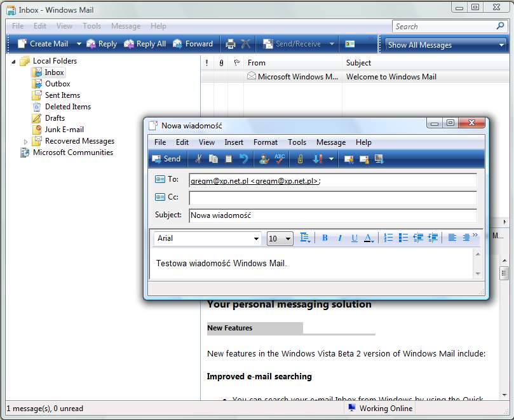
Task: Open the paragraph style dropdown
Action: point(305,238)
